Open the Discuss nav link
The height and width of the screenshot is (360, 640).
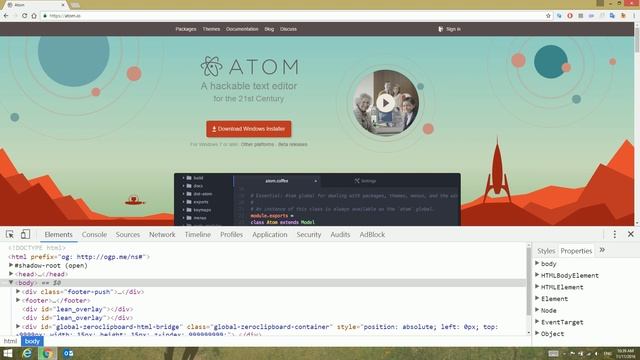[x=288, y=29]
